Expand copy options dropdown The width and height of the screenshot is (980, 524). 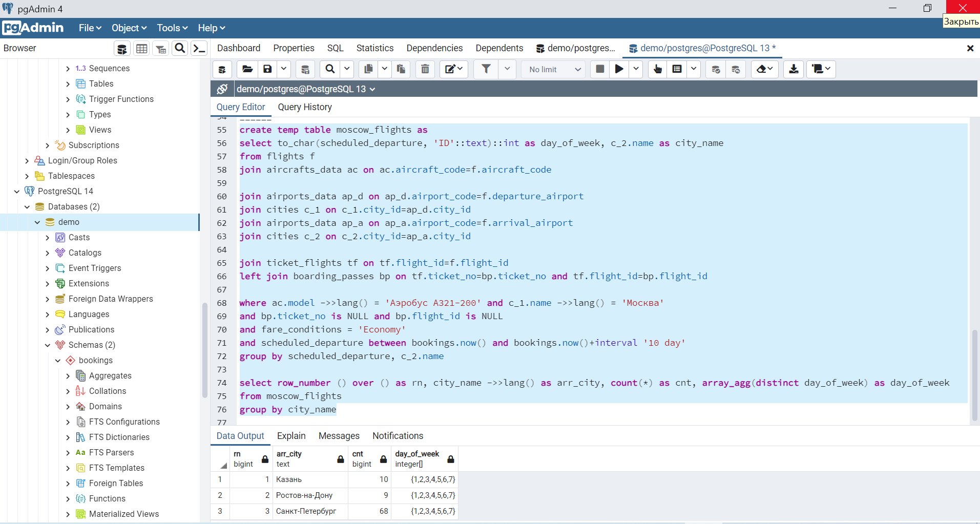[385, 69]
